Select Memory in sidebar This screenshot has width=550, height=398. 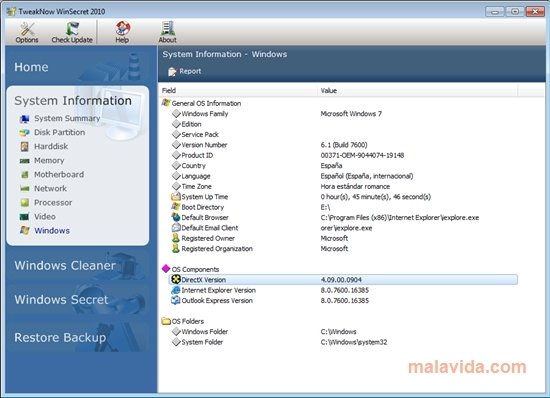(49, 161)
